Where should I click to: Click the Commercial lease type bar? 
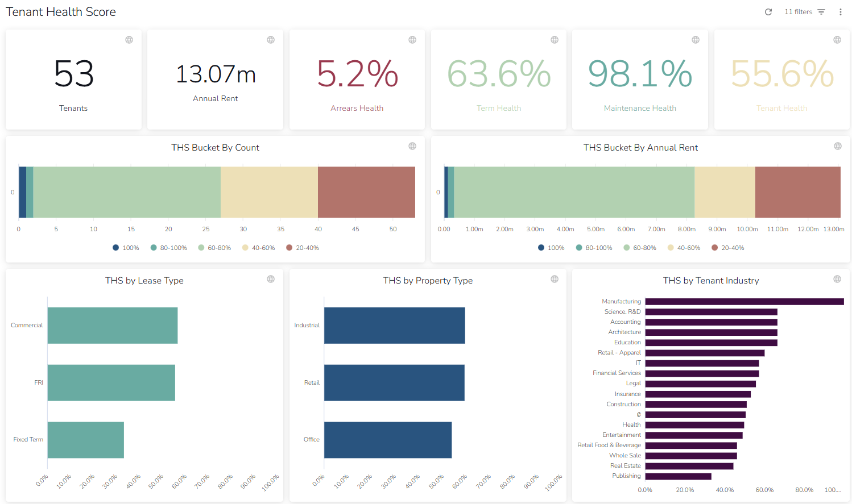pyautogui.click(x=113, y=326)
